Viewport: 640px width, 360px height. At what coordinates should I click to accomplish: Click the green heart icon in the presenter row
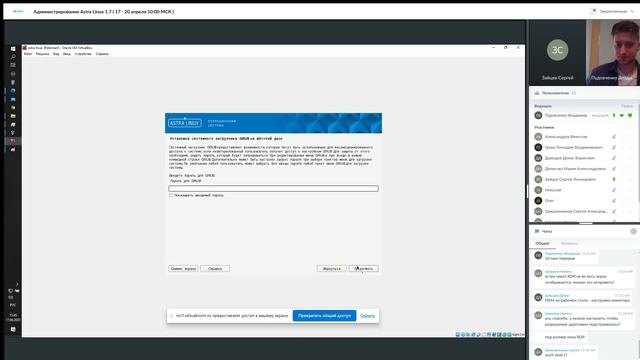(x=630, y=116)
